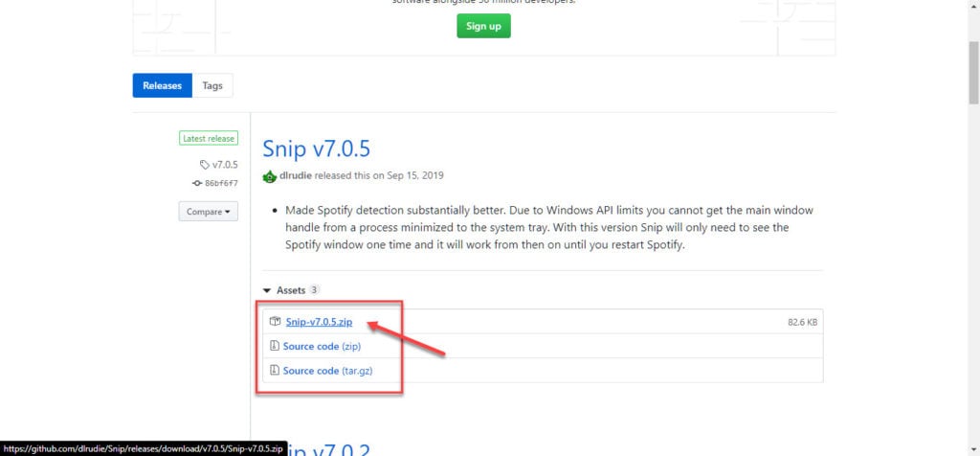Screen dimensions: 980x456
Task: Open the v7.0.5 tag link
Action: click(225, 165)
